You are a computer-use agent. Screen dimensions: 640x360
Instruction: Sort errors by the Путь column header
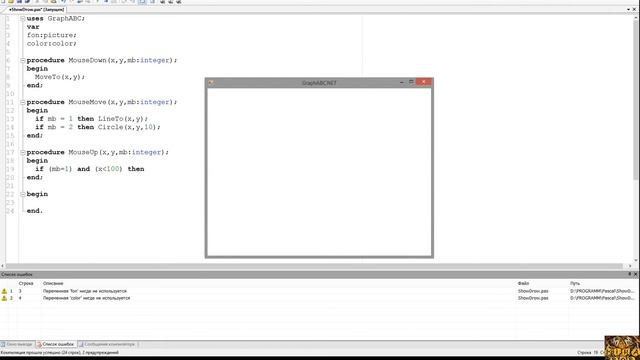point(575,283)
